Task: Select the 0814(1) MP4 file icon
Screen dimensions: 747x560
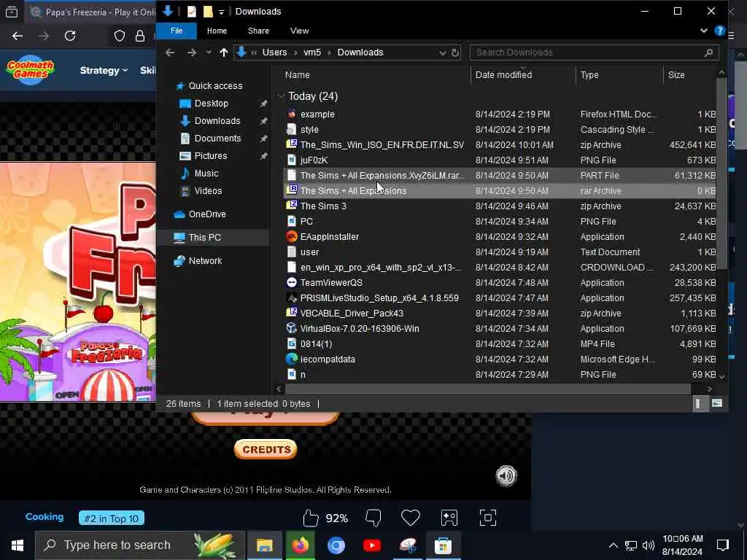Action: coord(292,344)
